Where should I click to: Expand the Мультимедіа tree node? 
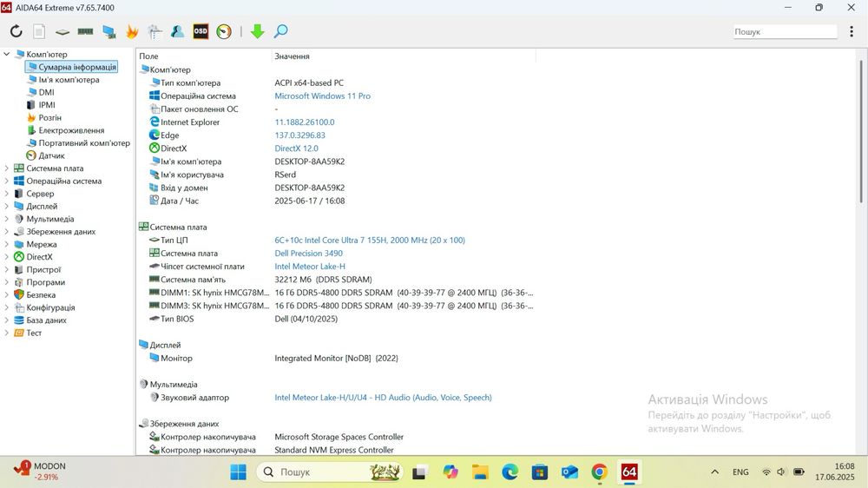pos(7,219)
